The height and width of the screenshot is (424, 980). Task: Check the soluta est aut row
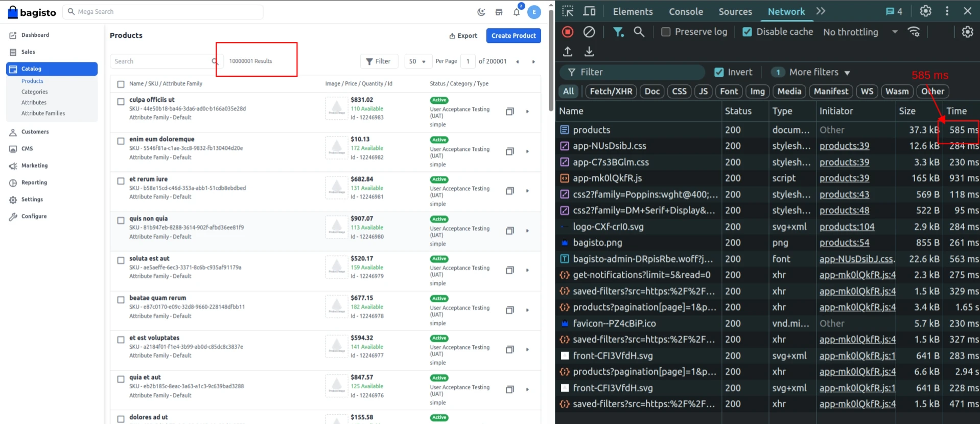point(121,260)
